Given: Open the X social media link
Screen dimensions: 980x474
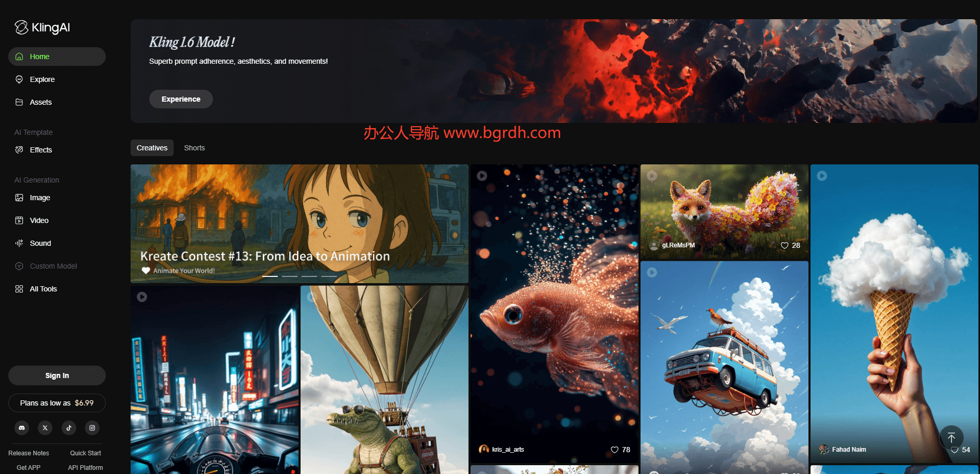Looking at the screenshot, I should coord(45,428).
